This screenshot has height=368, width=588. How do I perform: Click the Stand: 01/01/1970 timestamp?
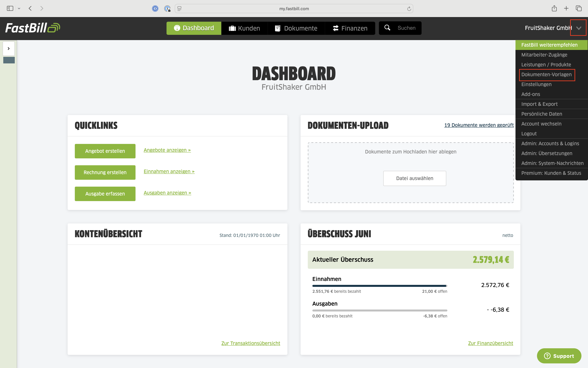[250, 235]
